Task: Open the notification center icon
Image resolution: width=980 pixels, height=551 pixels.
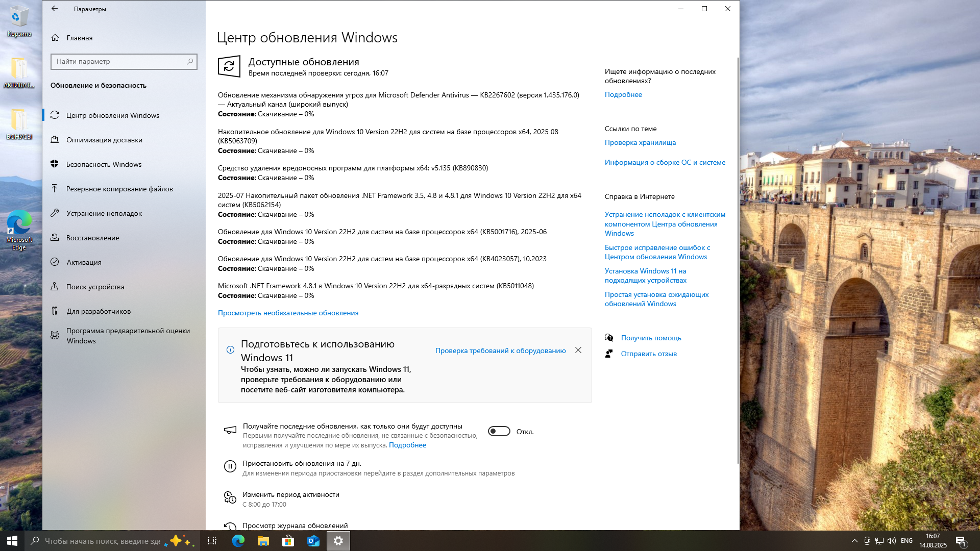Action: click(961, 541)
